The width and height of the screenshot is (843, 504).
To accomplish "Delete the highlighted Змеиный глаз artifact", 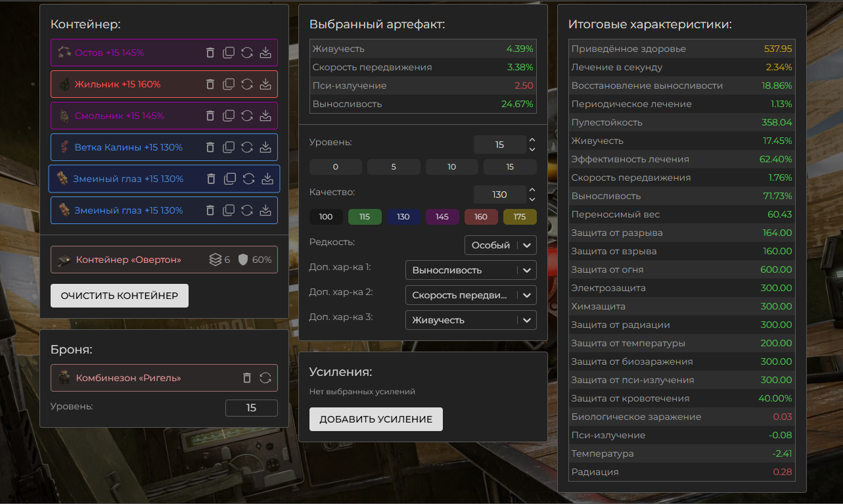I will [211, 179].
